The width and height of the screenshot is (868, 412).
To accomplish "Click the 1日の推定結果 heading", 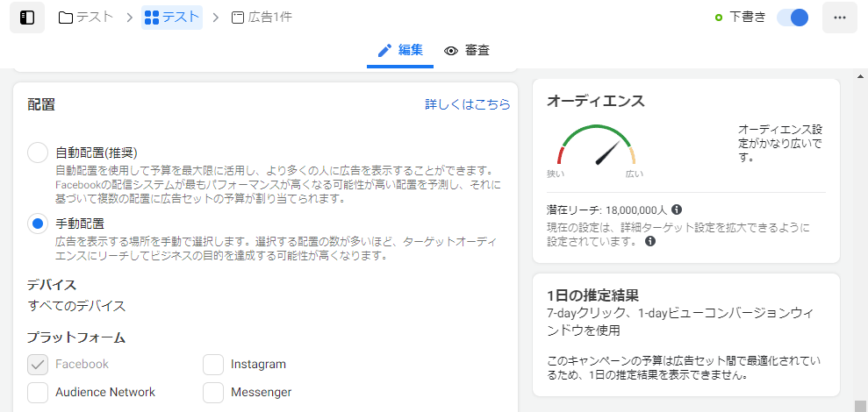I will click(x=593, y=295).
